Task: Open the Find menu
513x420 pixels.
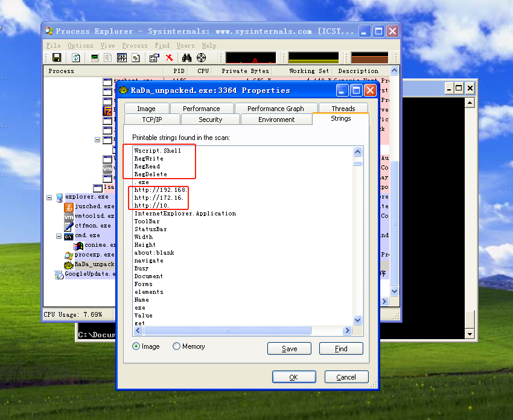Action: 162,45
